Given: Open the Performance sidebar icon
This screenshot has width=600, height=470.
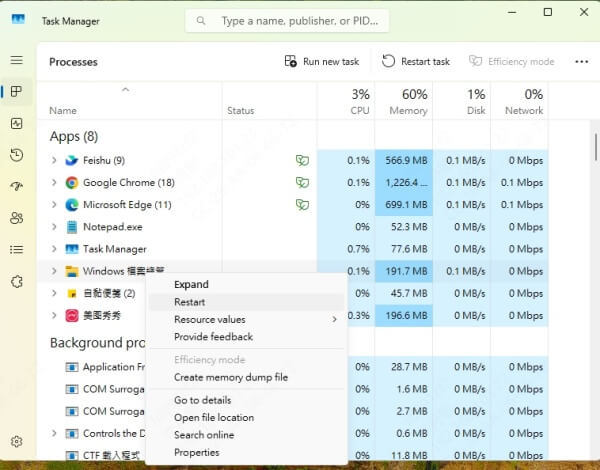Looking at the screenshot, I should pos(16,123).
